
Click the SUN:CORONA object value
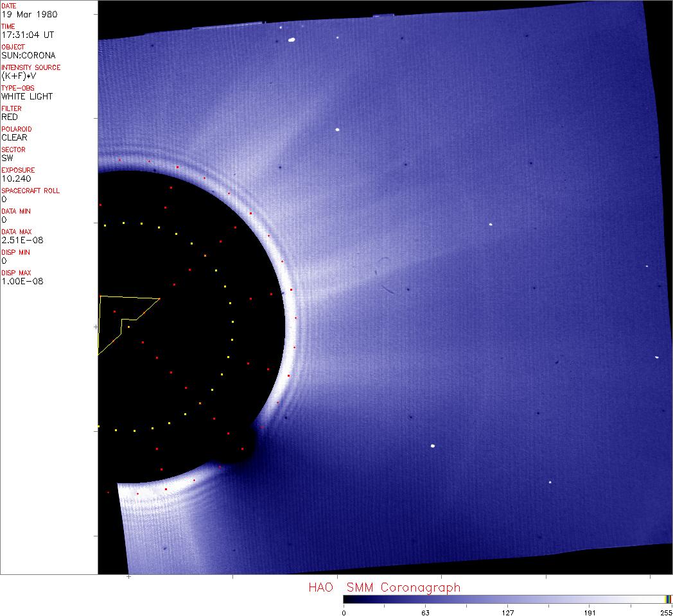click(28, 55)
